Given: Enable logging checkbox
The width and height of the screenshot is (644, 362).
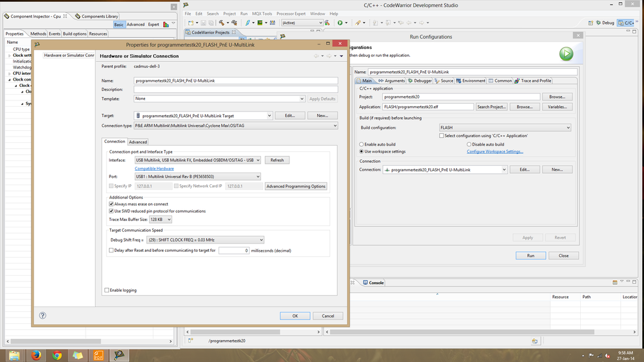Looking at the screenshot, I should pos(107,290).
